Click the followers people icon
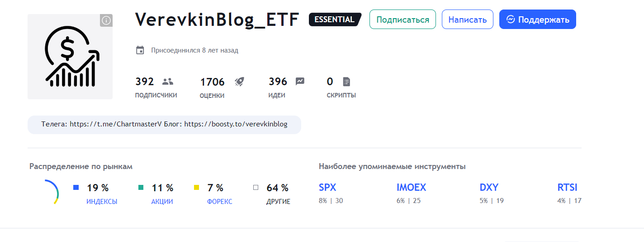 pos(168,82)
